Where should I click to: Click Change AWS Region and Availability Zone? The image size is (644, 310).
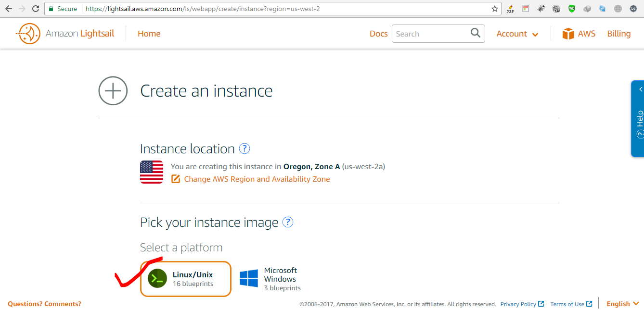tap(257, 178)
